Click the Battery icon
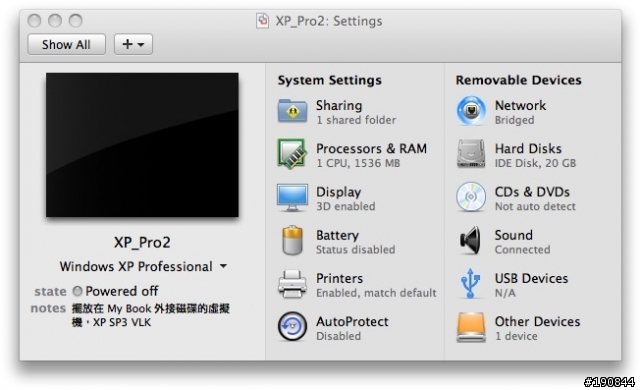The width and height of the screenshot is (640, 390). (292, 241)
